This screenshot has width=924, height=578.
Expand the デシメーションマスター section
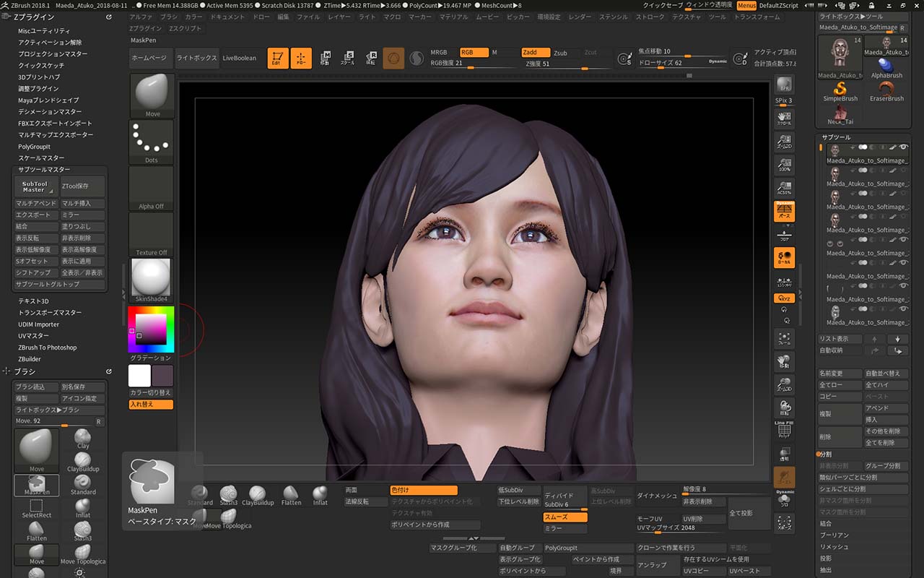pyautogui.click(x=50, y=112)
